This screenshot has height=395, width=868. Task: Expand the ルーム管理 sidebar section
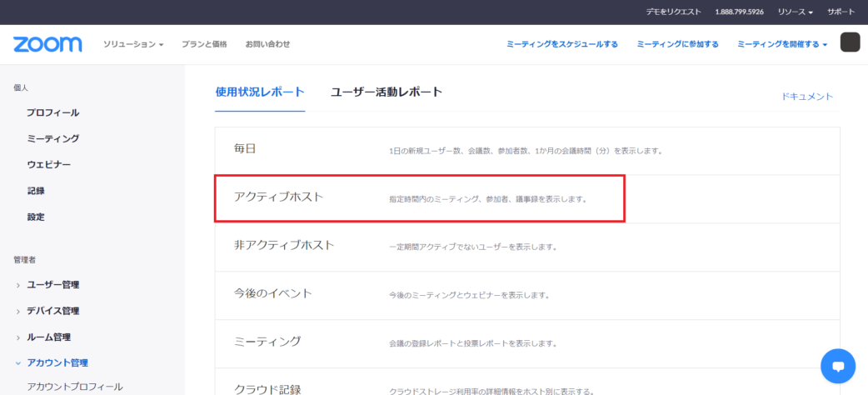[x=48, y=337]
